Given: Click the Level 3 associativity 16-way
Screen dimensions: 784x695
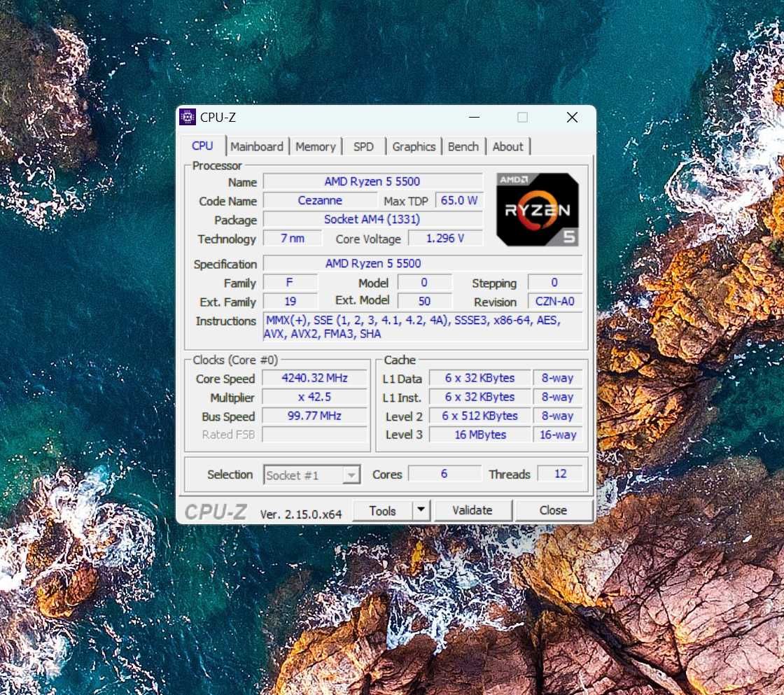Looking at the screenshot, I should click(558, 435).
